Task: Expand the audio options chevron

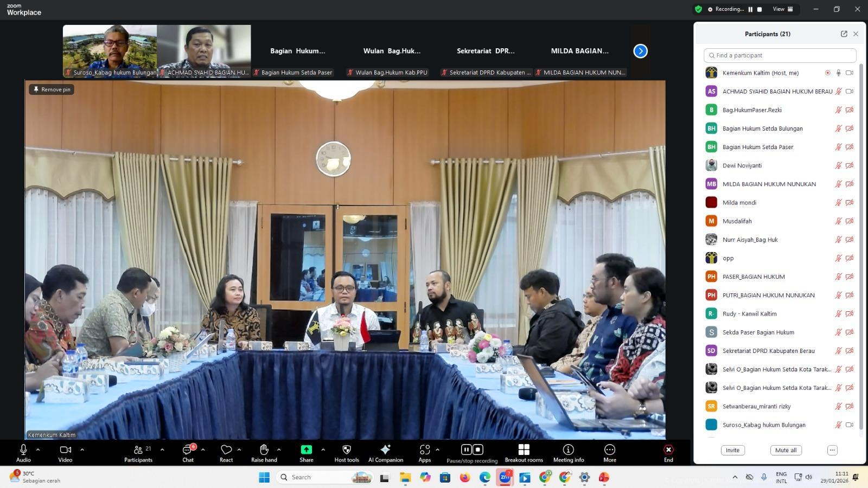Action: pos(38,450)
